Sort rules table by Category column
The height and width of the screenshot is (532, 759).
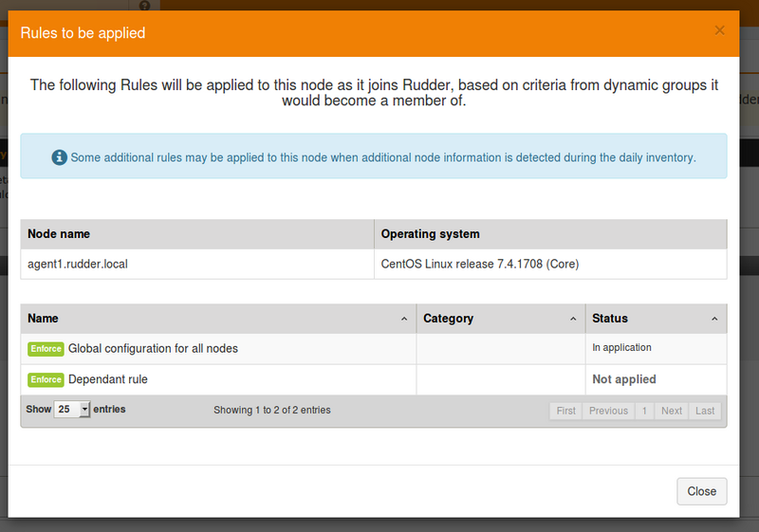point(501,319)
